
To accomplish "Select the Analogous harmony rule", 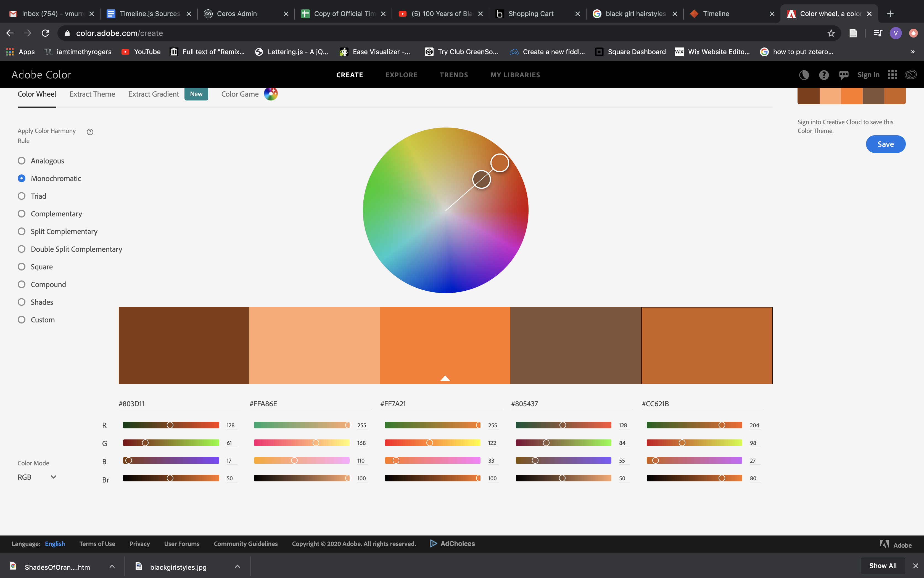I will [22, 161].
